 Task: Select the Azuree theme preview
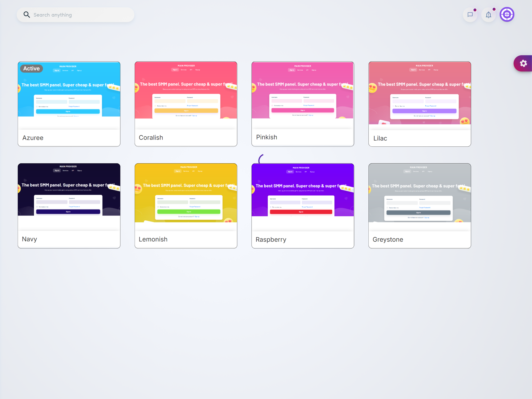pyautogui.click(x=69, y=96)
